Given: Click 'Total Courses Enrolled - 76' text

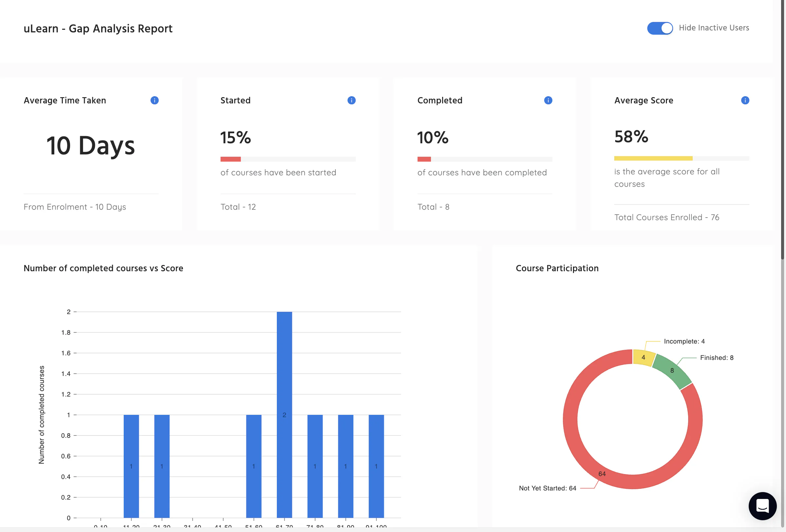Looking at the screenshot, I should 667,218.
